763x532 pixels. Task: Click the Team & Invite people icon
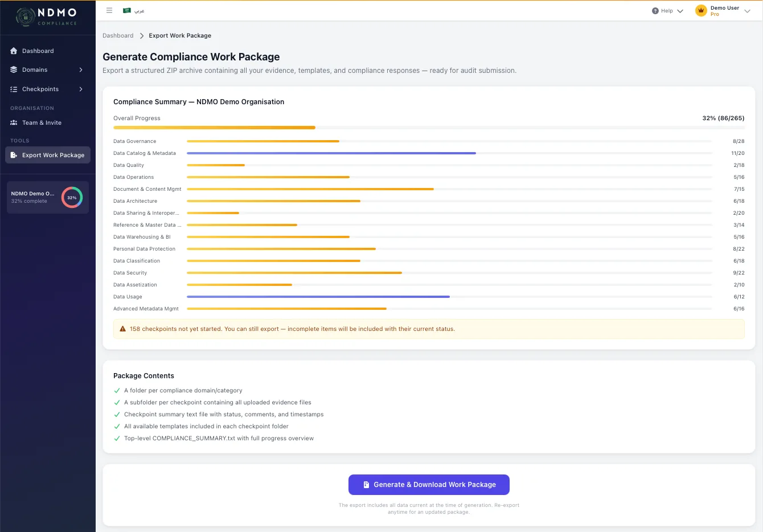[14, 122]
